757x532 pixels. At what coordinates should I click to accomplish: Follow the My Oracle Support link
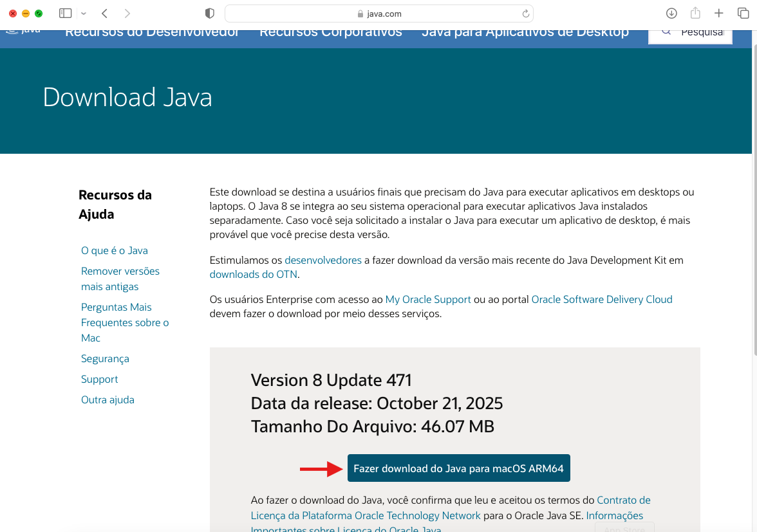click(428, 299)
